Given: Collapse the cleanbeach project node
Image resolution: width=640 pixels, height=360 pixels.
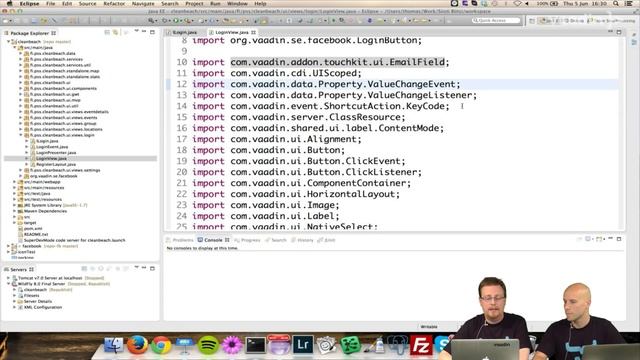Looking at the screenshot, I should 8,42.
